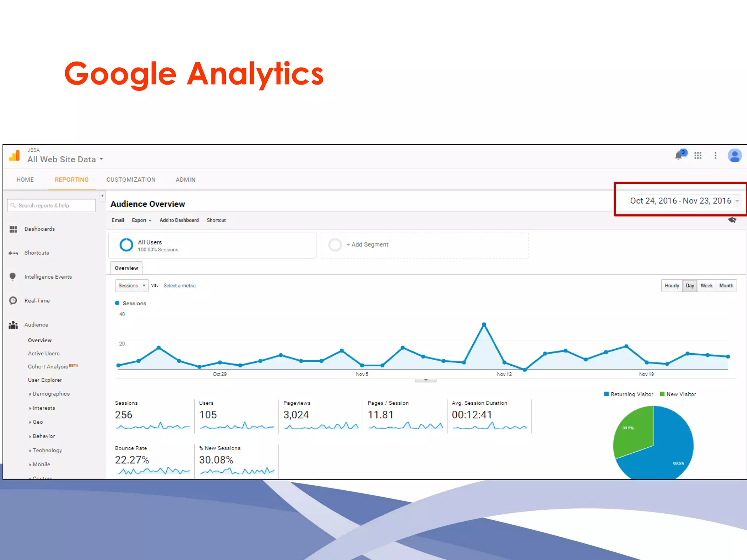The width and height of the screenshot is (747, 560).
Task: Click in the Search reports & help field
Action: click(x=51, y=205)
